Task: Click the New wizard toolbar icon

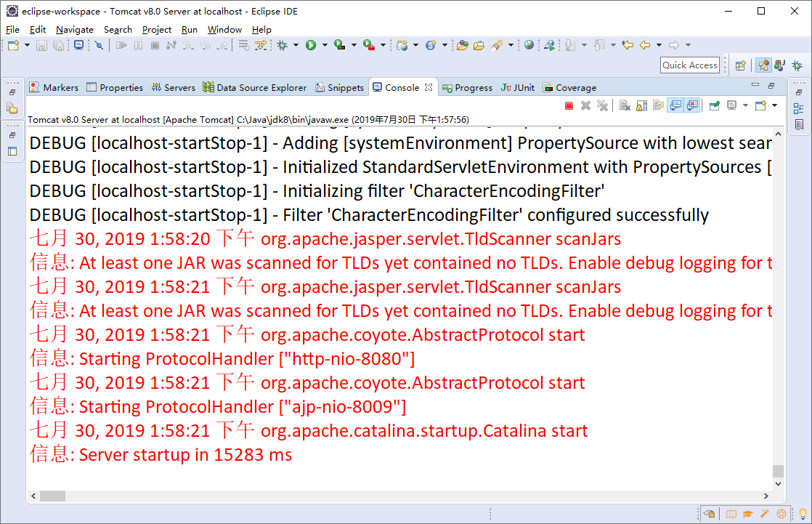Action: (x=13, y=46)
